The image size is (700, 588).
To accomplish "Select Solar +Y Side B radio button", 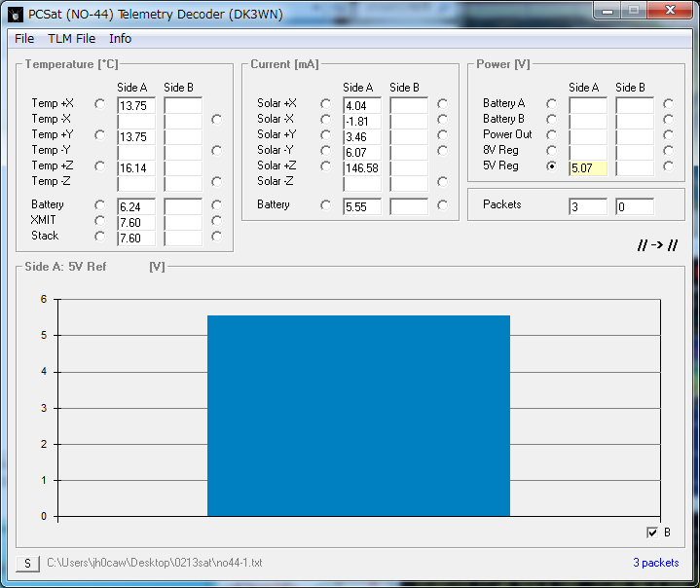I will (x=442, y=135).
